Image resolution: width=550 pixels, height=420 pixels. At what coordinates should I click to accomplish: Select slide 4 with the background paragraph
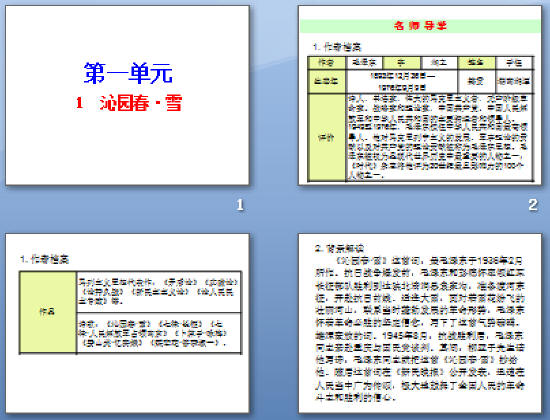click(420, 323)
